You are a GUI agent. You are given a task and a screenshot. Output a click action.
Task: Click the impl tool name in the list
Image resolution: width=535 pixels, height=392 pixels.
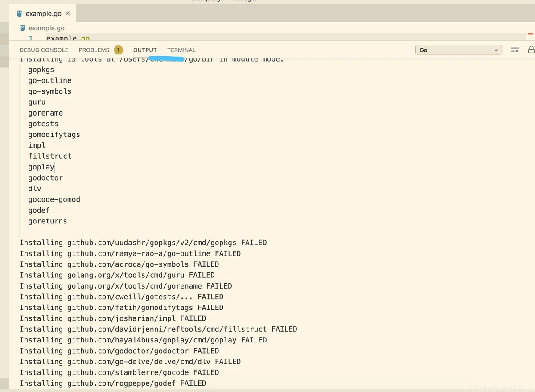point(37,145)
